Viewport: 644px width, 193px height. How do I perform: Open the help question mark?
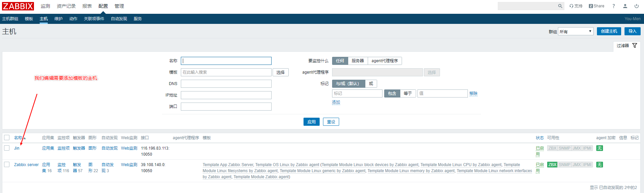pos(613,6)
